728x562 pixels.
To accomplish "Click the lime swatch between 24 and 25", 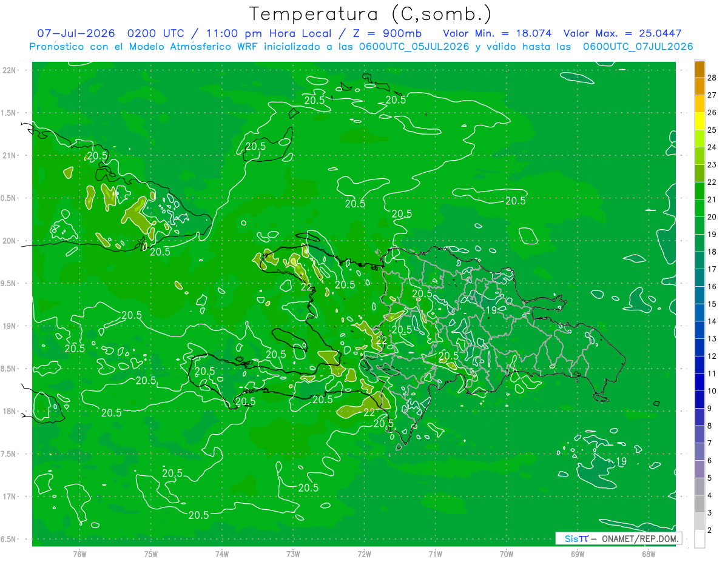I will 699,139.
